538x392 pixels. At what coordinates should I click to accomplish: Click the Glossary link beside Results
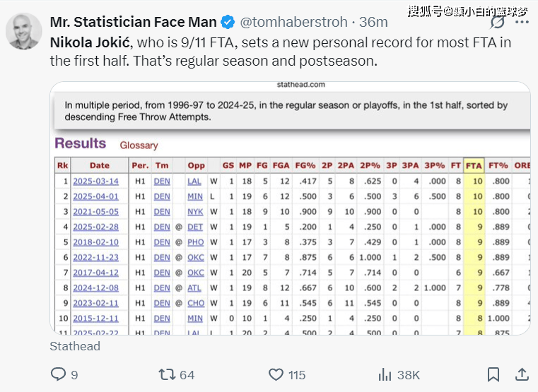[139, 145]
